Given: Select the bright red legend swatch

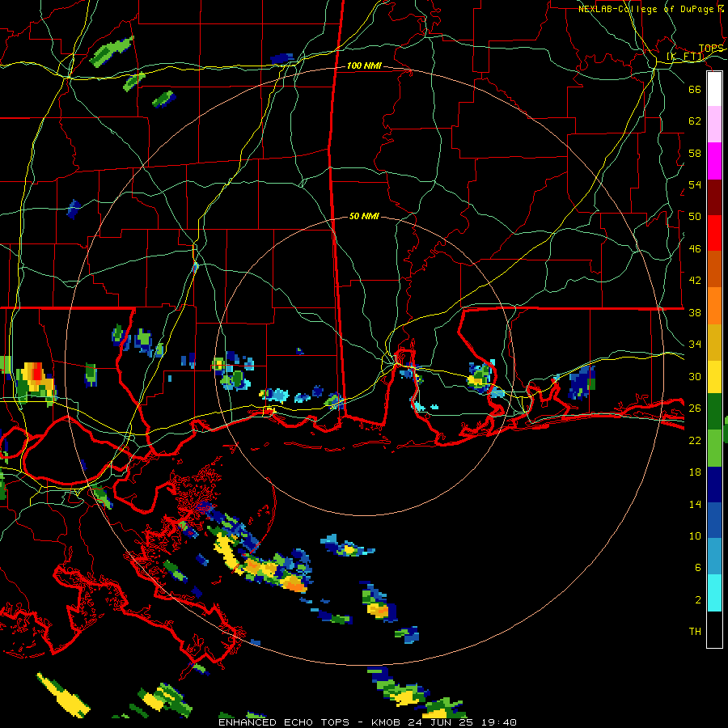Looking at the screenshot, I should [714, 233].
